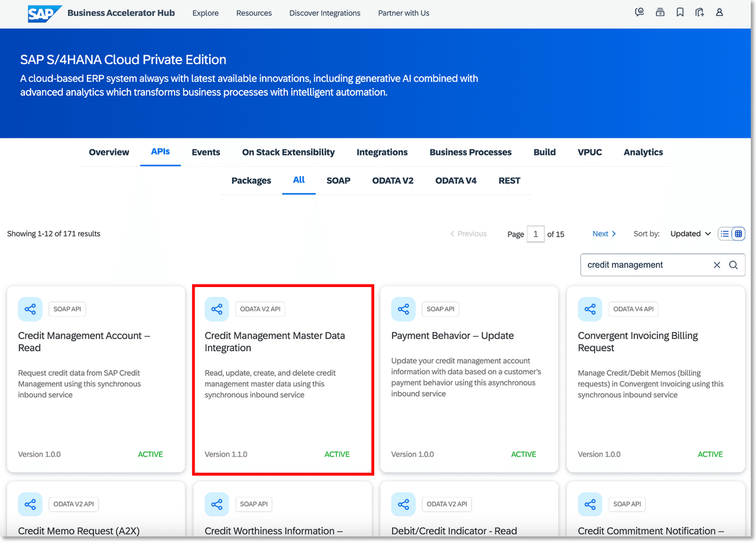Click ACTIVE status on Convergent Invoicing card
The image size is (756, 542).
coord(710,454)
